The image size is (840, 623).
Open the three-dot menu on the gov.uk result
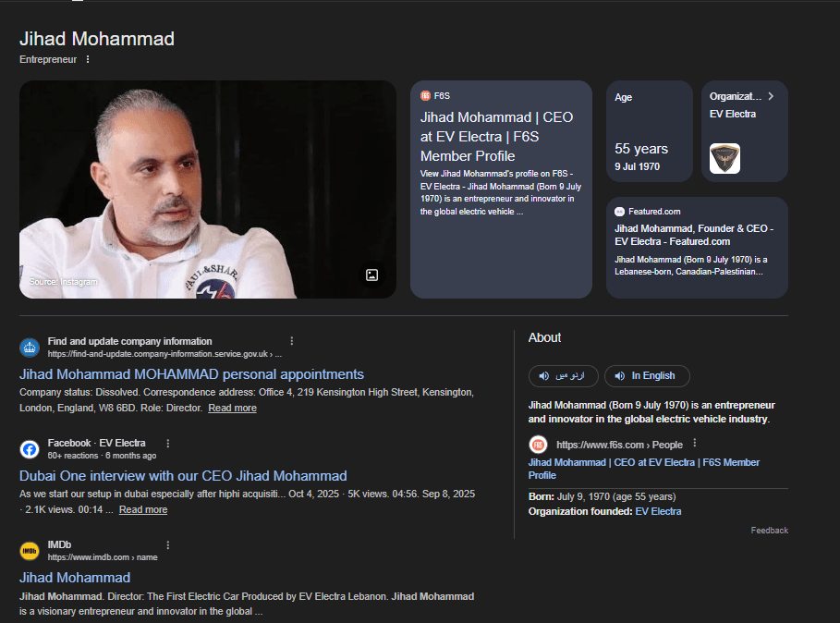[292, 341]
